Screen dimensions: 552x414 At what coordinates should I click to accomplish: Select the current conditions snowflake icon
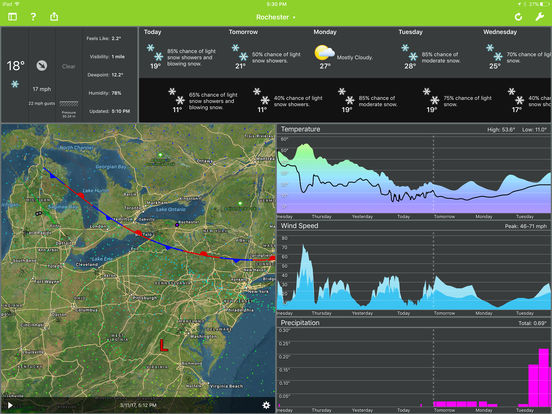(15, 84)
